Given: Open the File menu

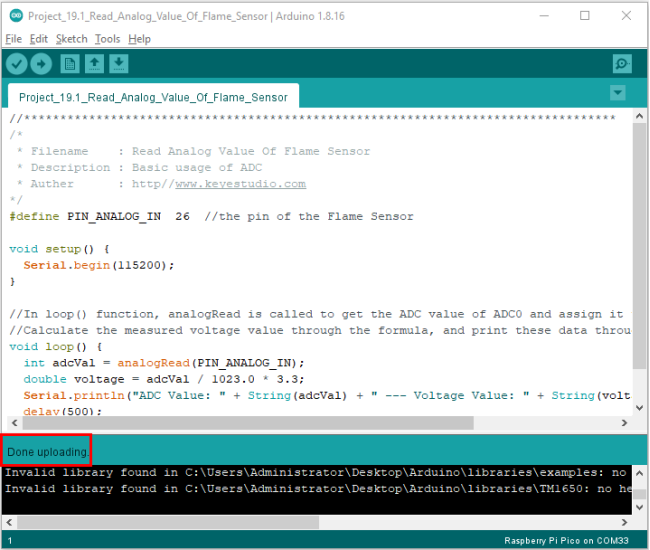Looking at the screenshot, I should [13, 39].
